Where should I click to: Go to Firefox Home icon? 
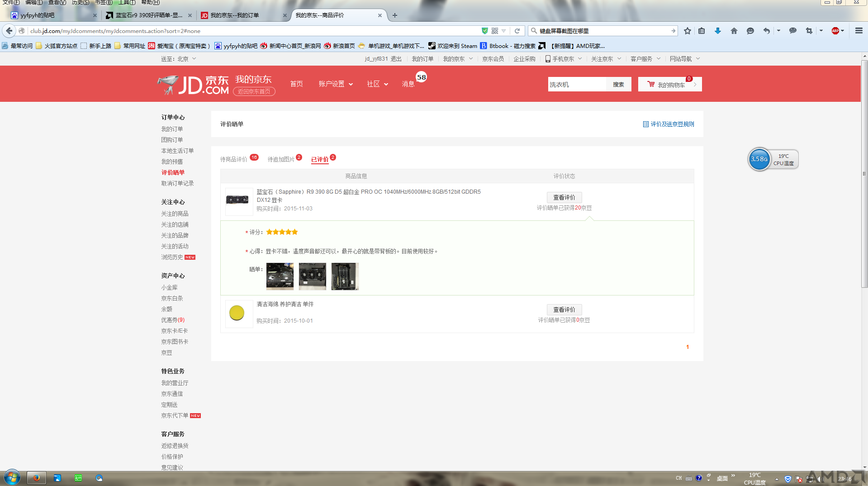pos(734,31)
